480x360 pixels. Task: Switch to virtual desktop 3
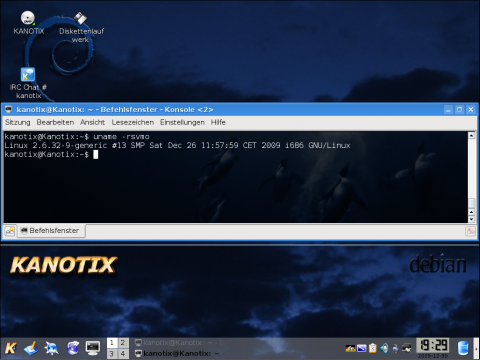click(x=112, y=353)
